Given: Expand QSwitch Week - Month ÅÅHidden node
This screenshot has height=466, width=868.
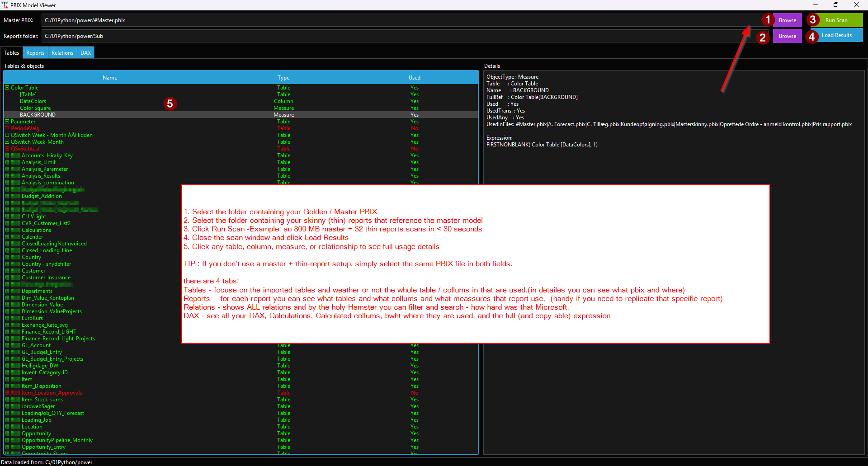Looking at the screenshot, I should 7,135.
